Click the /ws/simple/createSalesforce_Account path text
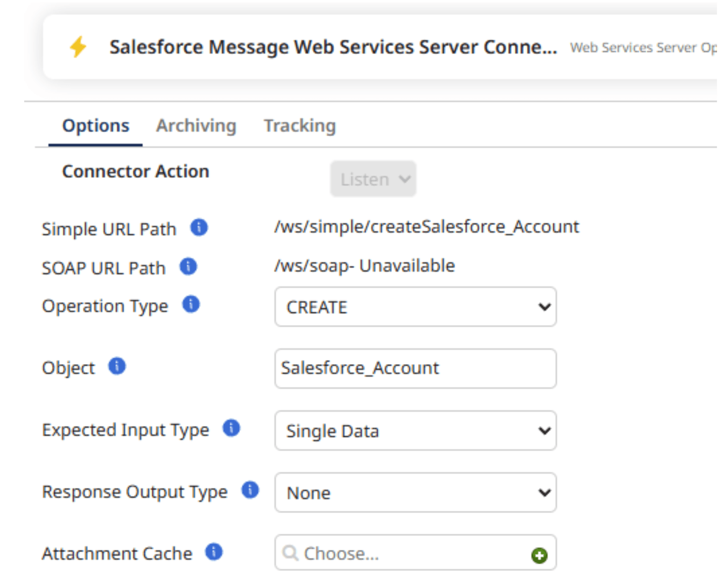Viewport: 719px width, 588px height. 427,227
